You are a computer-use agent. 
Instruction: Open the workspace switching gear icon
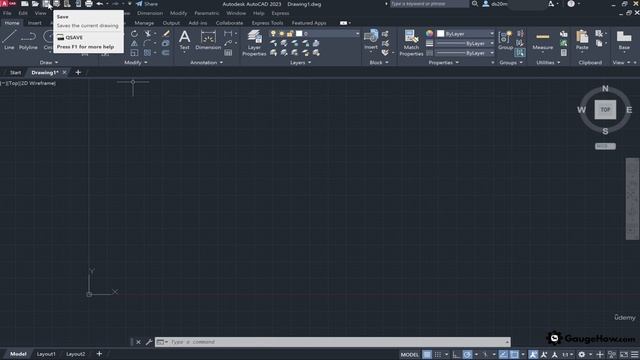coord(582,354)
